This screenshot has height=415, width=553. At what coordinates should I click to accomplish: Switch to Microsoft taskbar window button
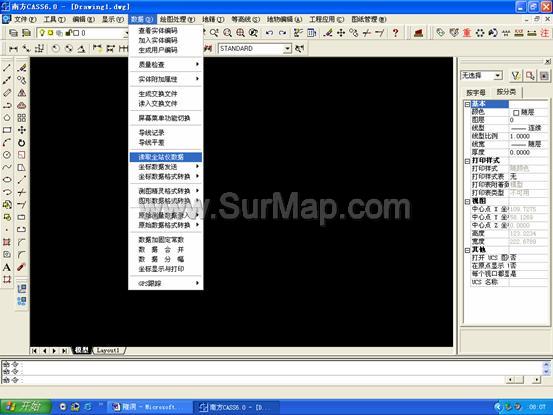point(149,407)
